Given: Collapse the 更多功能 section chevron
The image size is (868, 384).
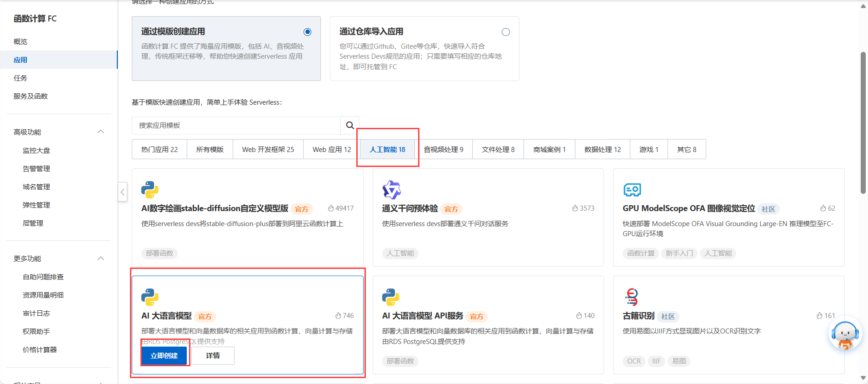Looking at the screenshot, I should point(101,258).
